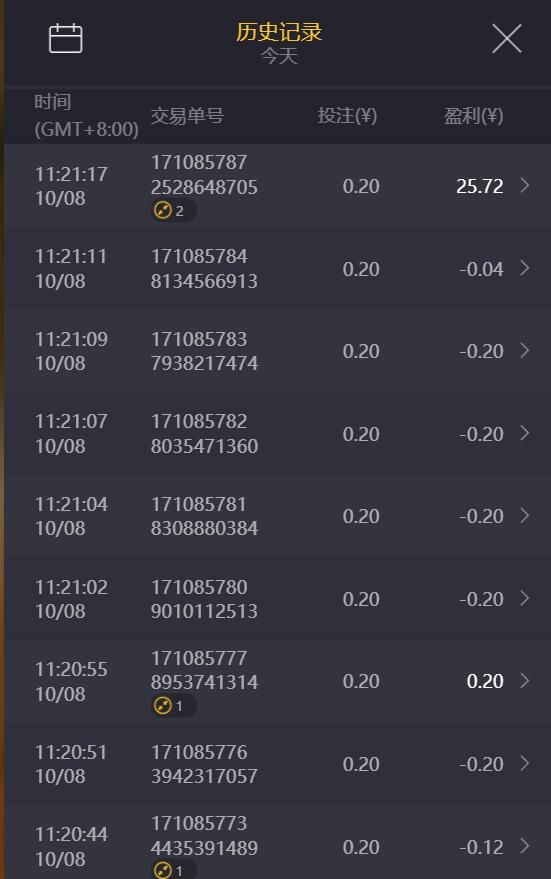Image resolution: width=551 pixels, height=879 pixels.
Task: Expand the 11:20:51 record chevron
Action: tap(525, 763)
